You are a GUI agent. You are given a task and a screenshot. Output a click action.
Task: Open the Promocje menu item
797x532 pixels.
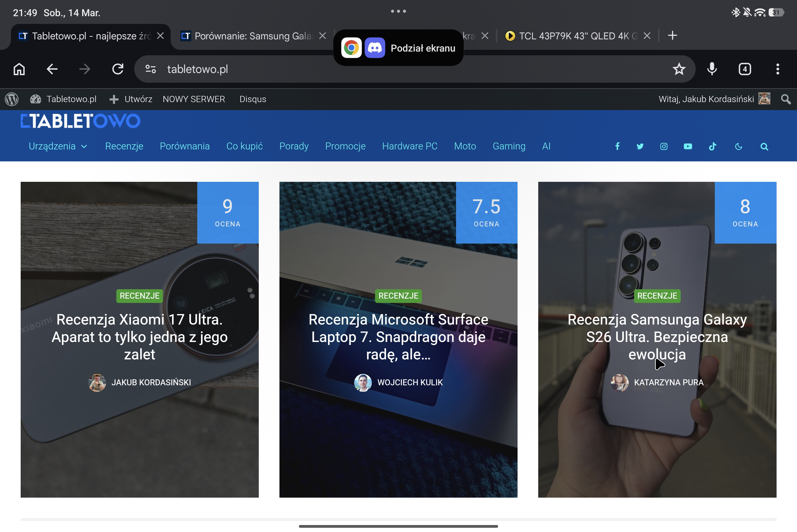345,146
